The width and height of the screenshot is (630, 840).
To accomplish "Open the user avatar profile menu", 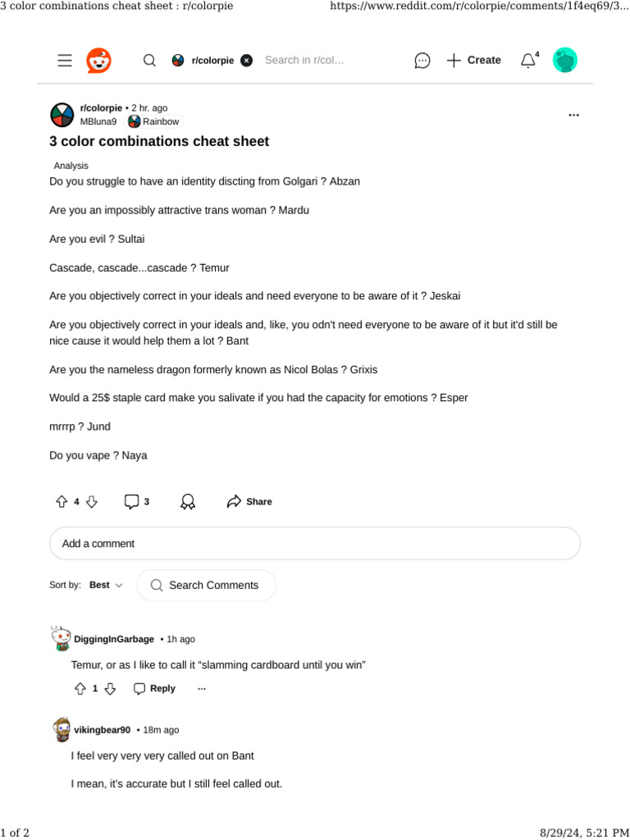I will (x=565, y=60).
